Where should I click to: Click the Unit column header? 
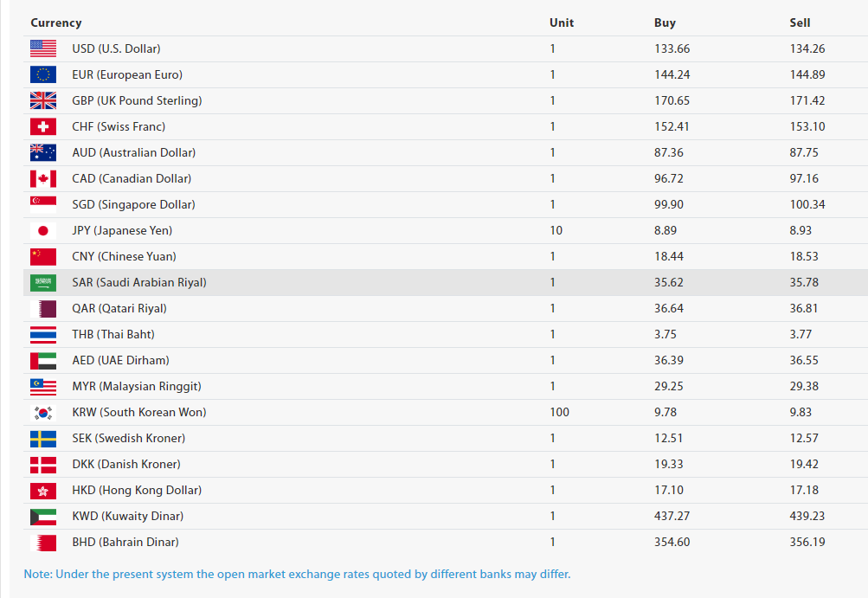[562, 23]
